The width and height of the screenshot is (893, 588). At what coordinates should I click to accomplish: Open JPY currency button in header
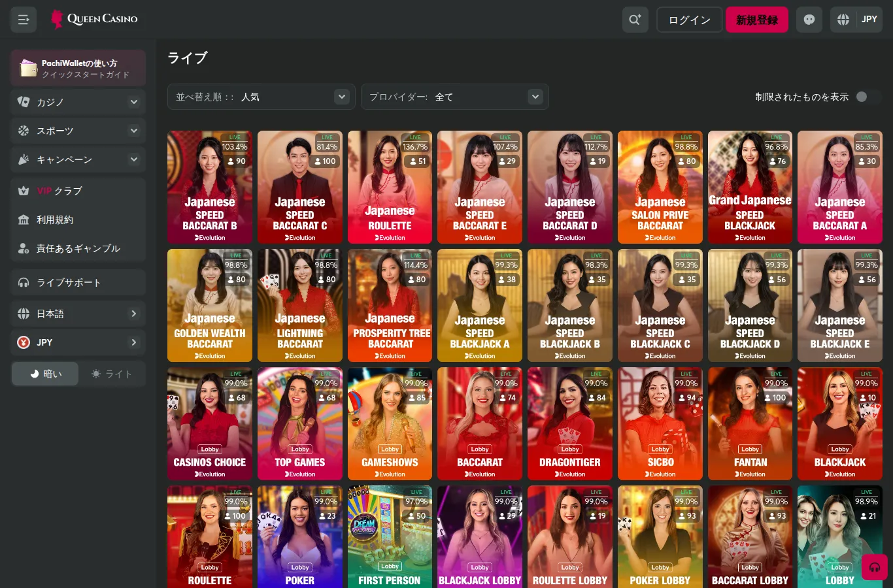pos(856,20)
